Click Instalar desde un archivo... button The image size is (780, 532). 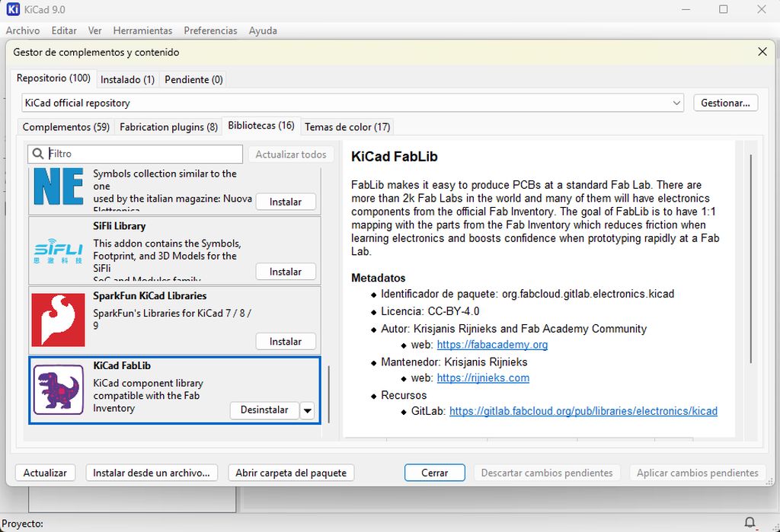pos(152,473)
